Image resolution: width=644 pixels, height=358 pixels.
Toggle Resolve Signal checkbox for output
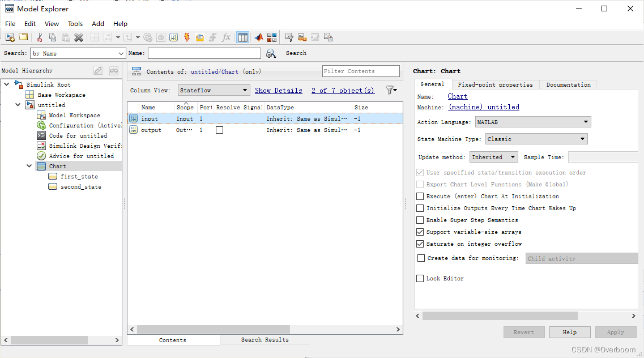point(219,130)
